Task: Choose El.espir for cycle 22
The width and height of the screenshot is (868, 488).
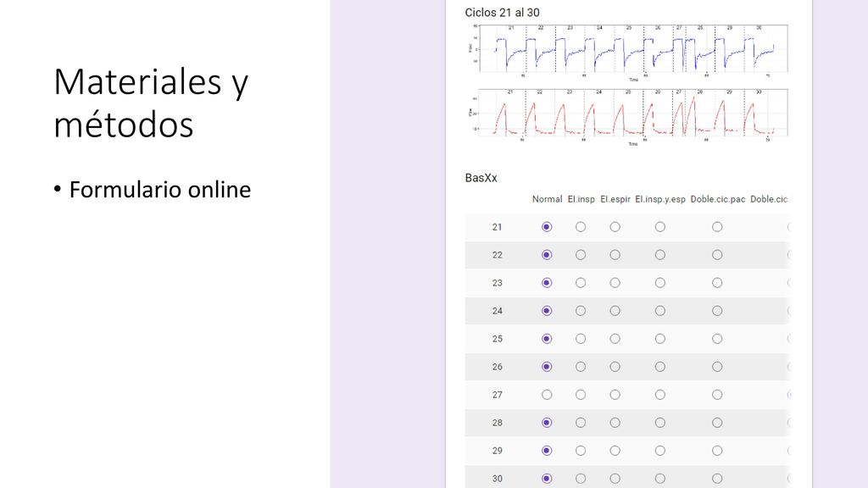Action: 615,255
